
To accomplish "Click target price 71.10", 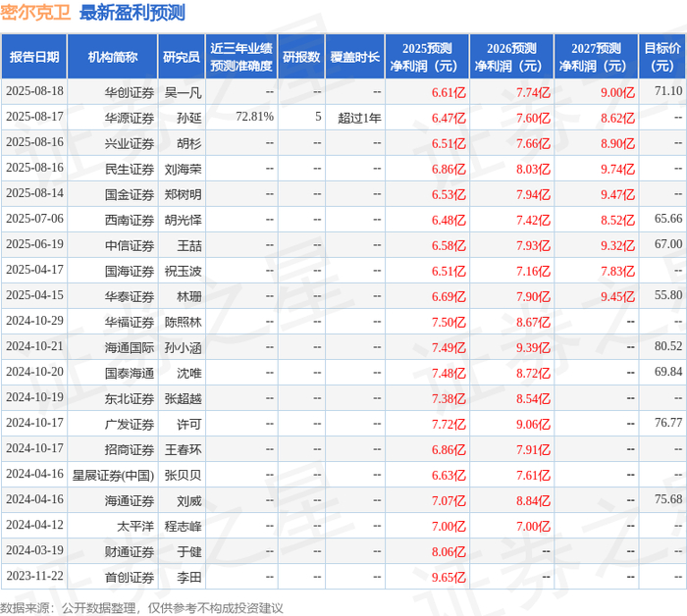I will (668, 91).
